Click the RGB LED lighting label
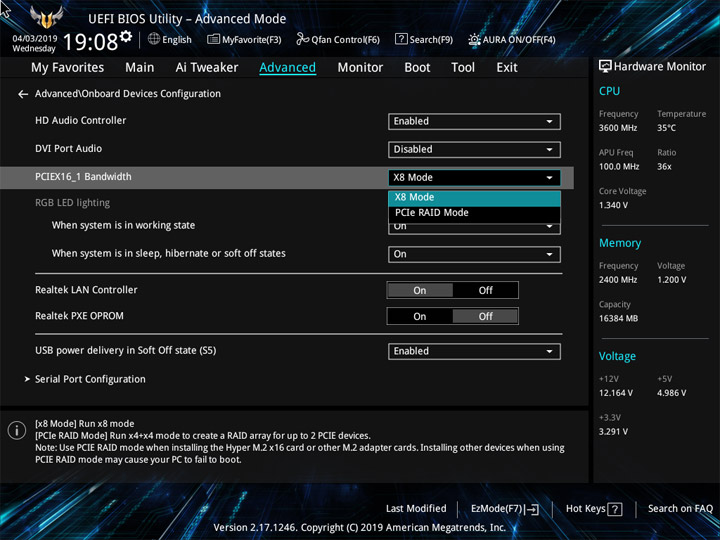Screen dimensions: 720x540 click(73, 203)
